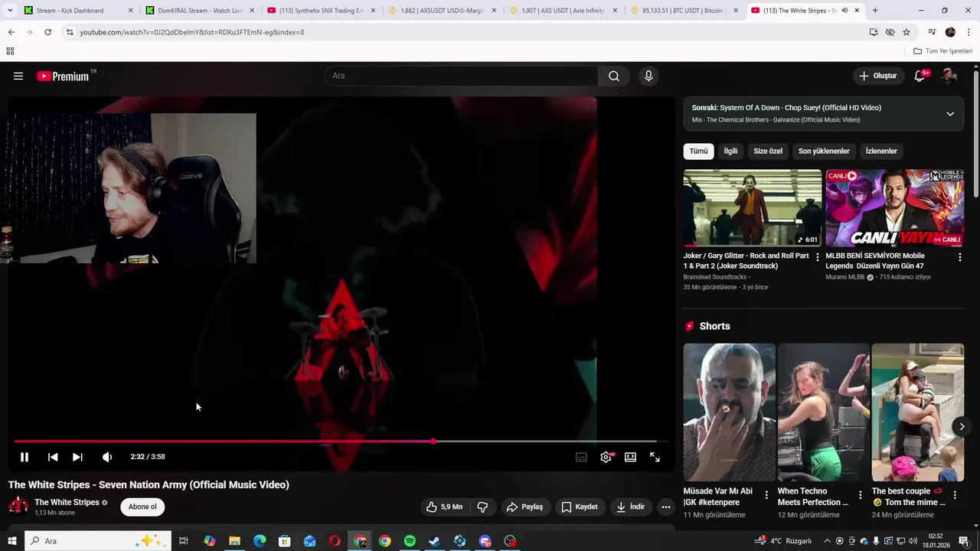This screenshot has height=551, width=980.
Task: Subscribe with the Abone ol button
Action: tap(142, 507)
